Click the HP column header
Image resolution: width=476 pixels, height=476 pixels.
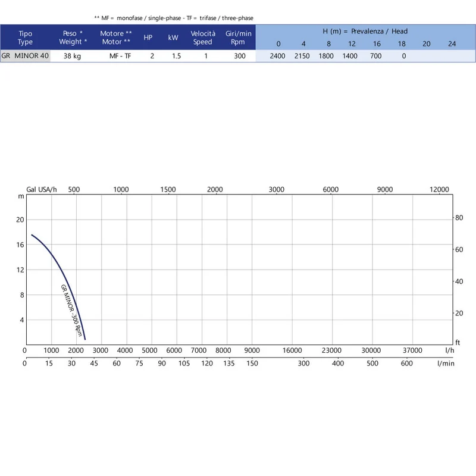point(148,37)
